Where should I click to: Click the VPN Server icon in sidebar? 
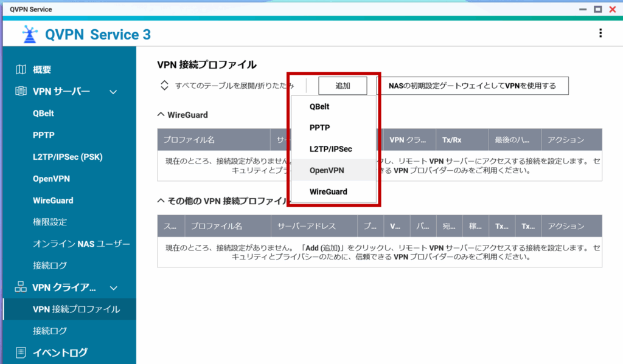(21, 91)
